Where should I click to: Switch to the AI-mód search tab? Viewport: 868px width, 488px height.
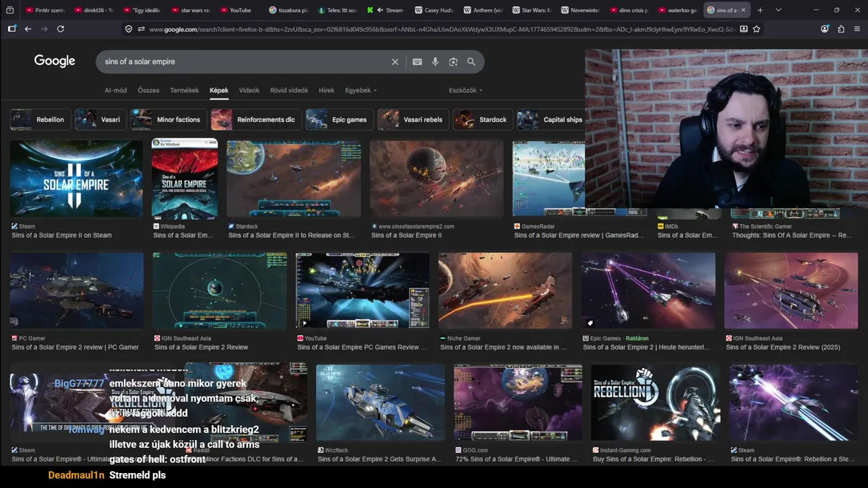click(x=115, y=90)
